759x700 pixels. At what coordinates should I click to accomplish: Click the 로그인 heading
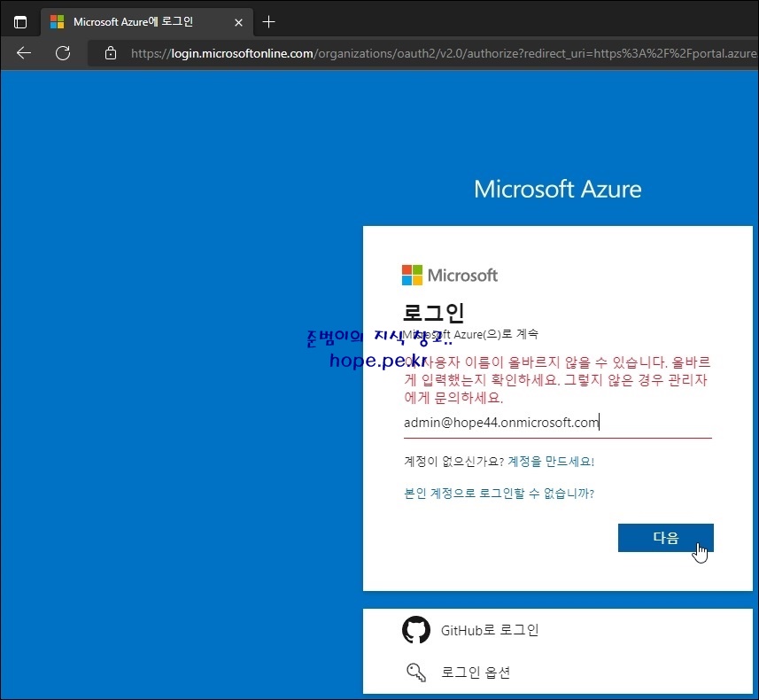[x=433, y=313]
